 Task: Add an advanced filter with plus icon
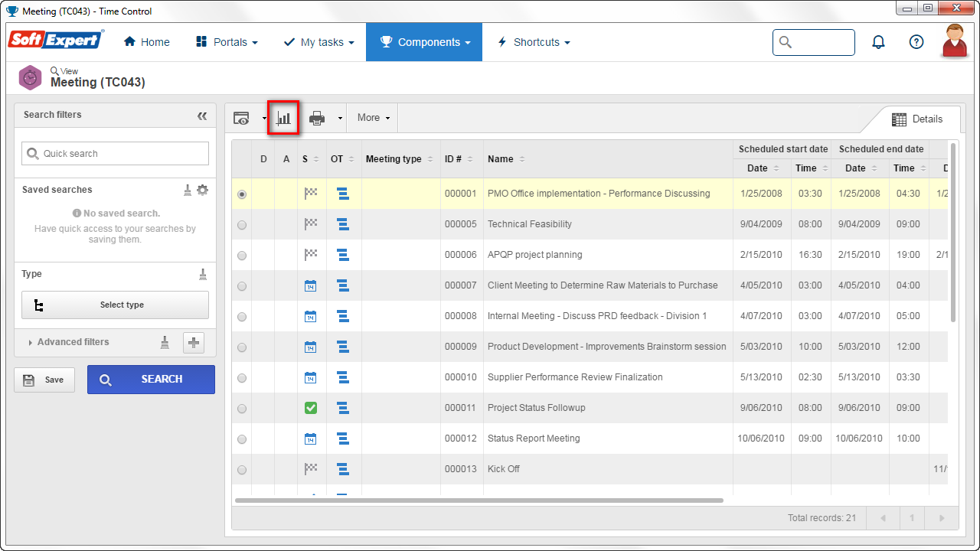click(194, 342)
